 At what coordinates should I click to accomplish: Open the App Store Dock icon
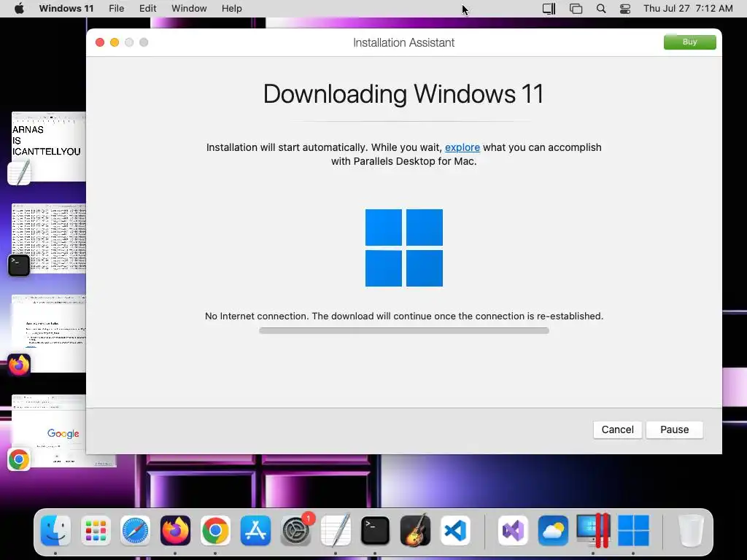point(255,531)
